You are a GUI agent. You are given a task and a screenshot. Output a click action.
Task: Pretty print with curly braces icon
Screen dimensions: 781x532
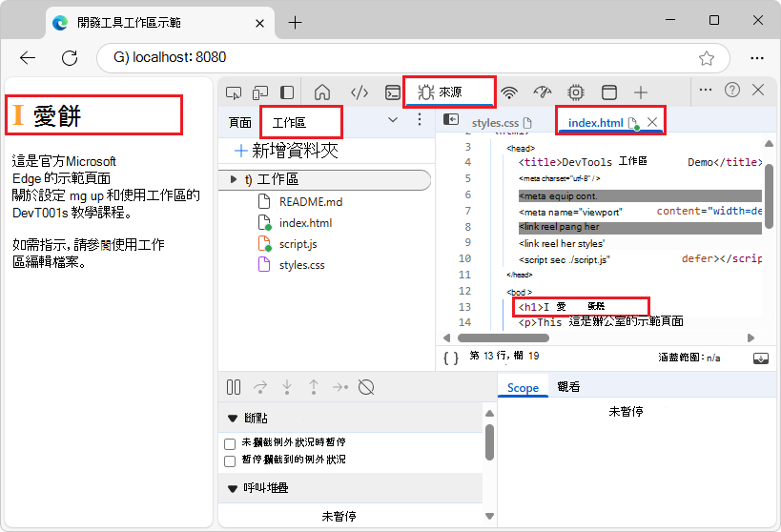451,358
